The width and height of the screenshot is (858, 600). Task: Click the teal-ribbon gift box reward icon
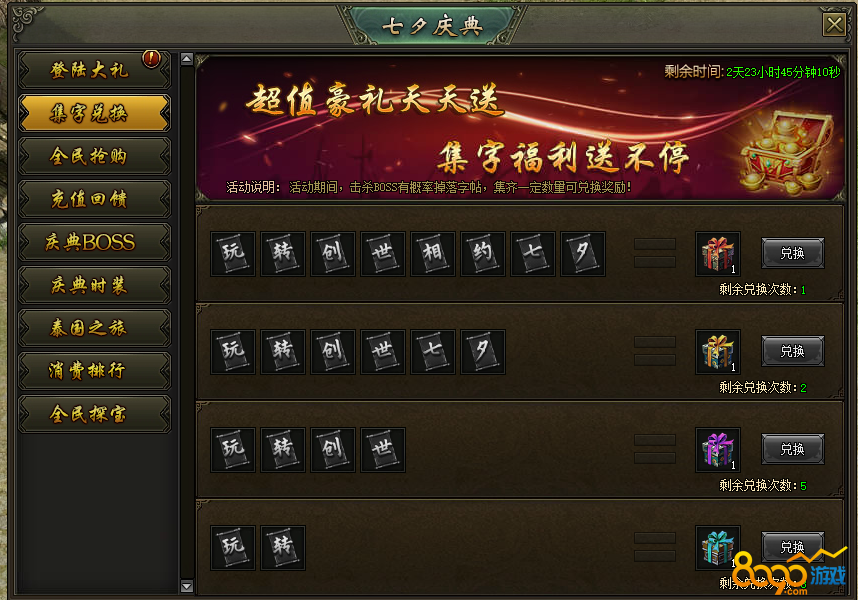(x=718, y=547)
